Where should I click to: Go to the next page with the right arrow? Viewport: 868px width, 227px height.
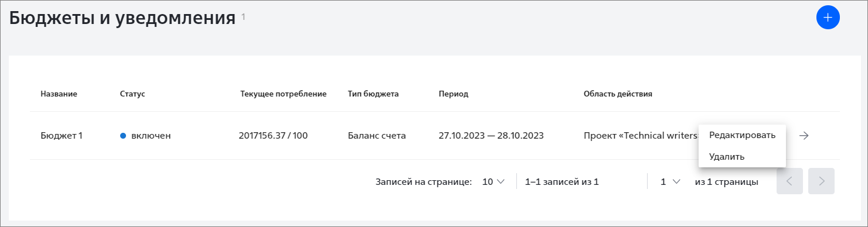coord(821,181)
